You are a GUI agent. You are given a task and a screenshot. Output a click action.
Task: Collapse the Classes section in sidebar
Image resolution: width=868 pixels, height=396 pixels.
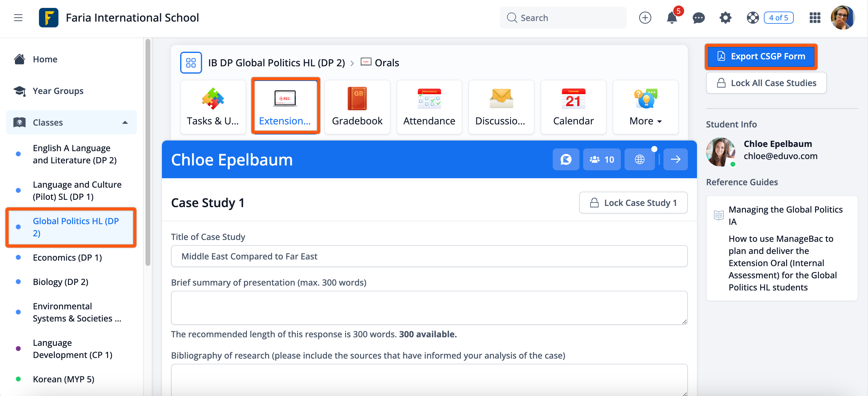click(x=125, y=122)
